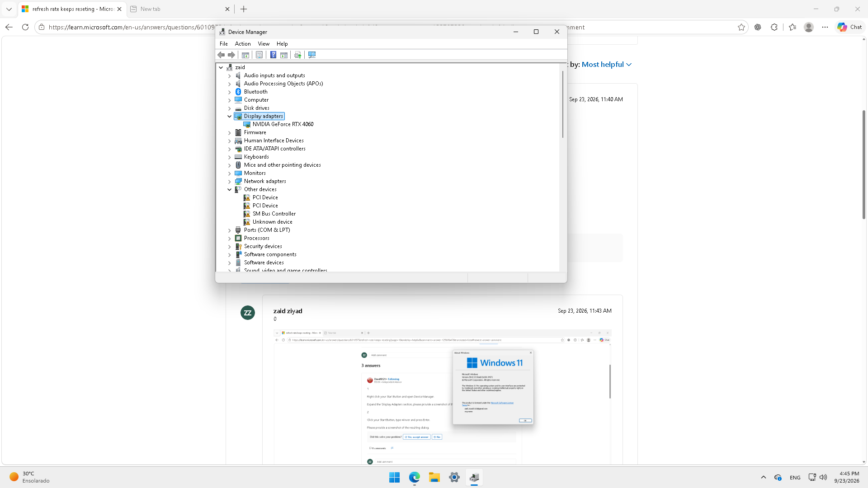This screenshot has width=868, height=488.
Task: Click the web page vertical scrollbar
Action: pos(863,165)
